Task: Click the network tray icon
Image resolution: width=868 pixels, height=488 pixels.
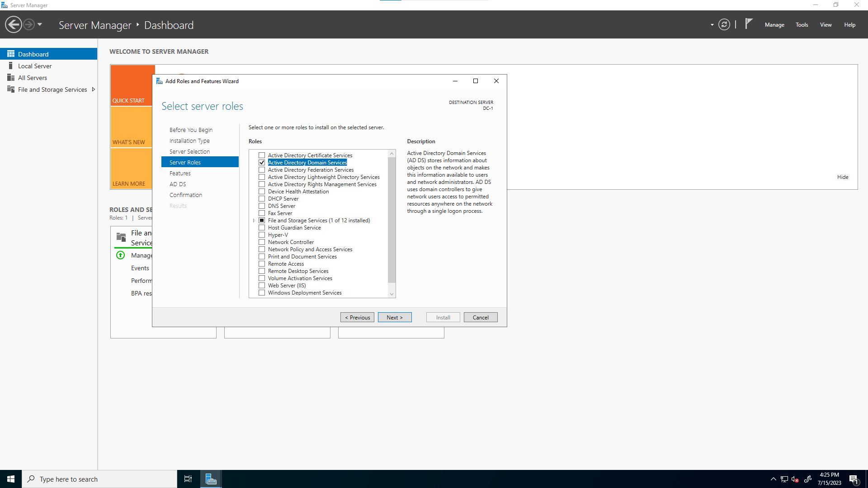Action: pyautogui.click(x=784, y=479)
